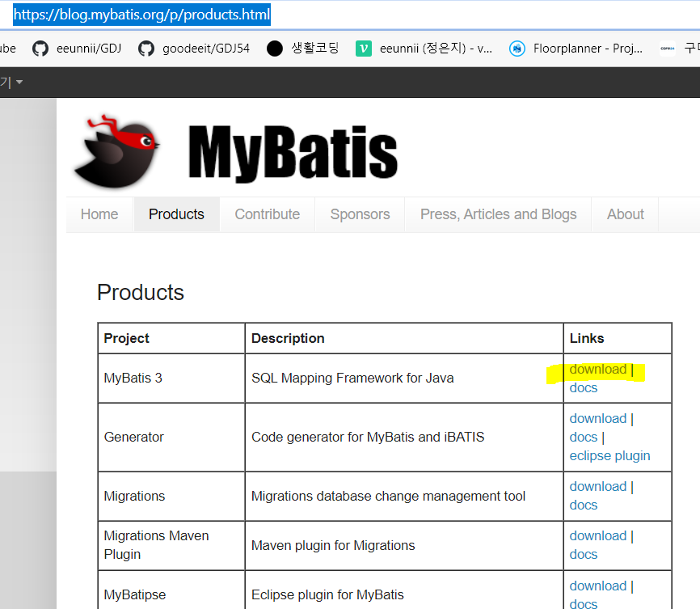Open the Floorplanner bookmark

576,49
